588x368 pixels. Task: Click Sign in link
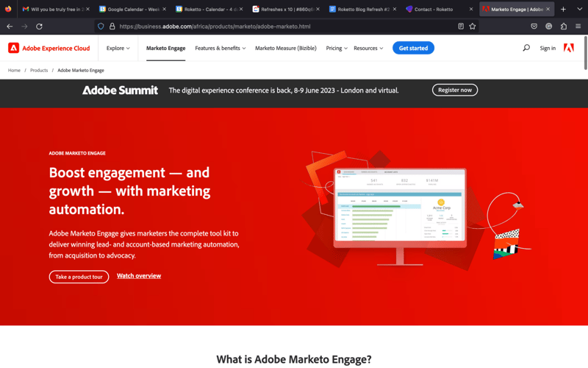point(548,48)
